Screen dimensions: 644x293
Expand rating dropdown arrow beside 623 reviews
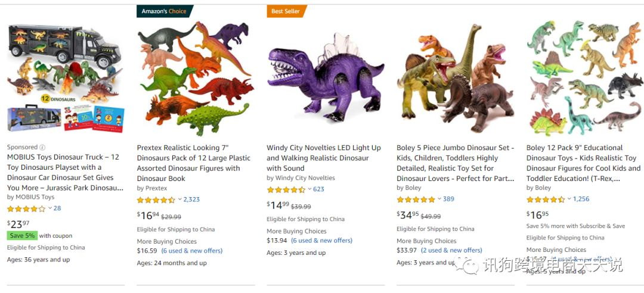[309, 189]
